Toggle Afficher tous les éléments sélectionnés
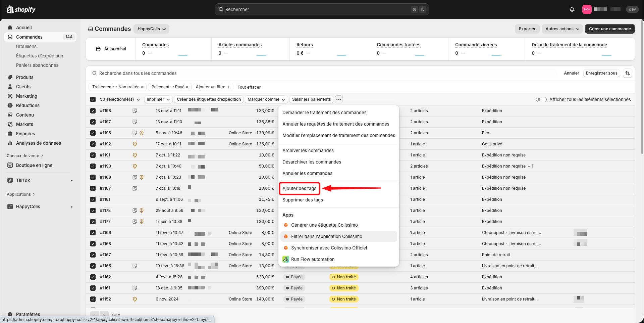Viewport: 644px width, 323px height. click(x=541, y=99)
